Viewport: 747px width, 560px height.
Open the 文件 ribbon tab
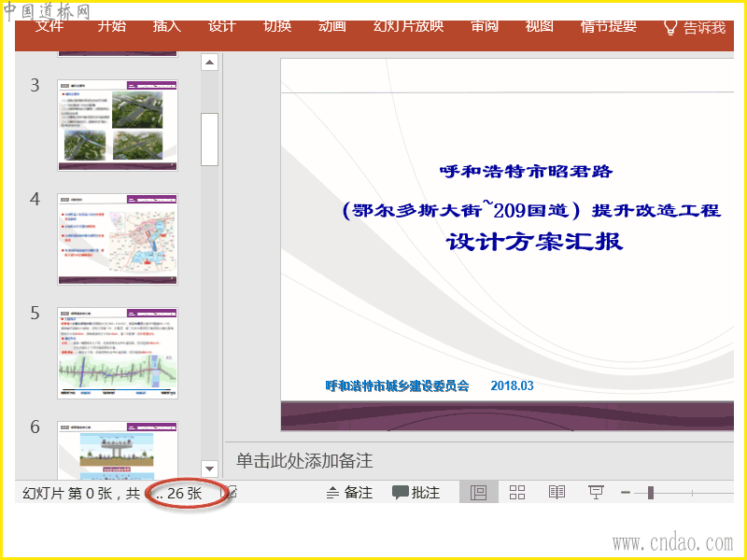coord(49,26)
